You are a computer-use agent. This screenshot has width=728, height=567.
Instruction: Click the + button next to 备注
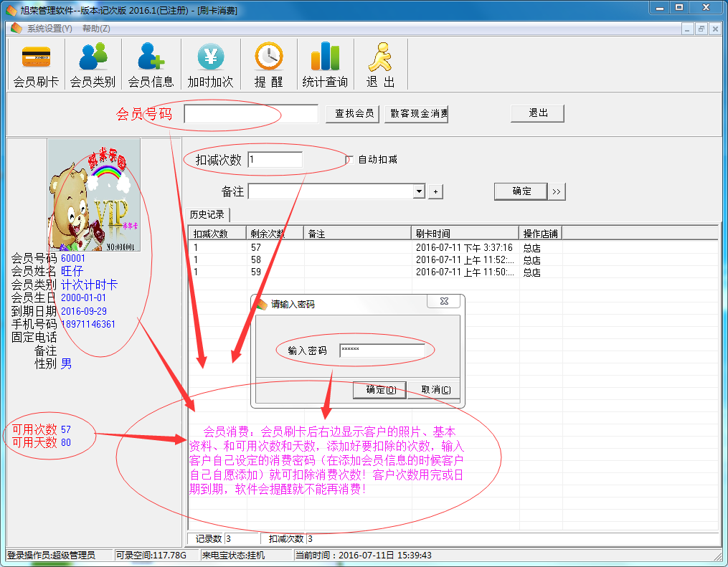click(435, 191)
